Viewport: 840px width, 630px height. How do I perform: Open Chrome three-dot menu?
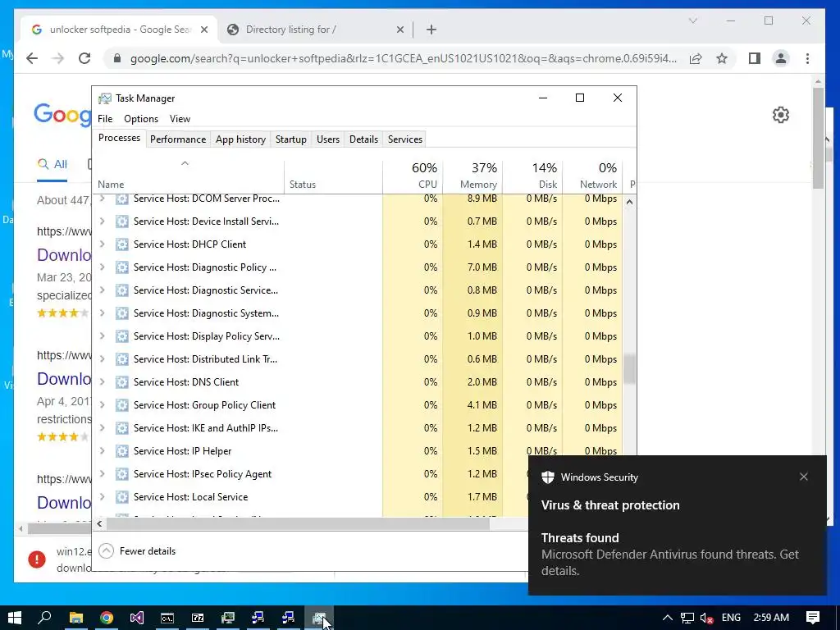coord(807,58)
